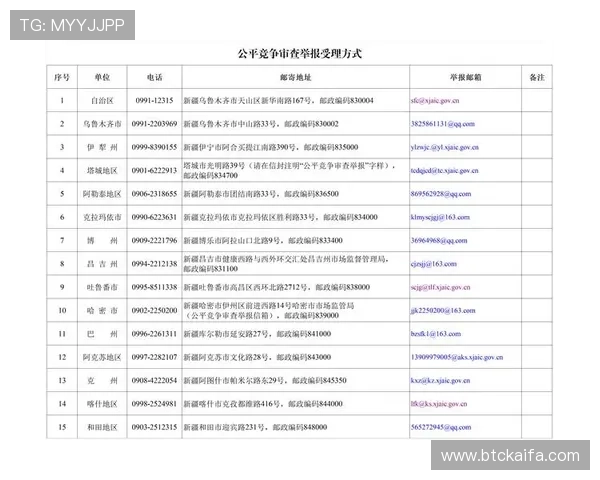Select phone number 0909-2221796

click(x=155, y=241)
